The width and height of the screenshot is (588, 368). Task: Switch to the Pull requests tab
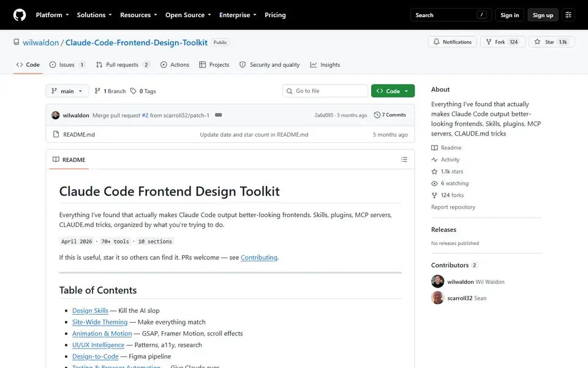[123, 64]
